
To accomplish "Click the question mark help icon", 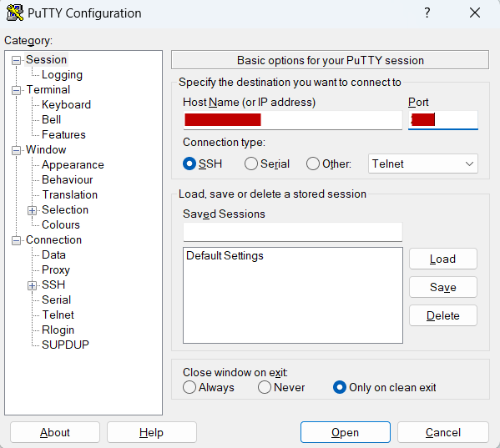I will (x=427, y=13).
